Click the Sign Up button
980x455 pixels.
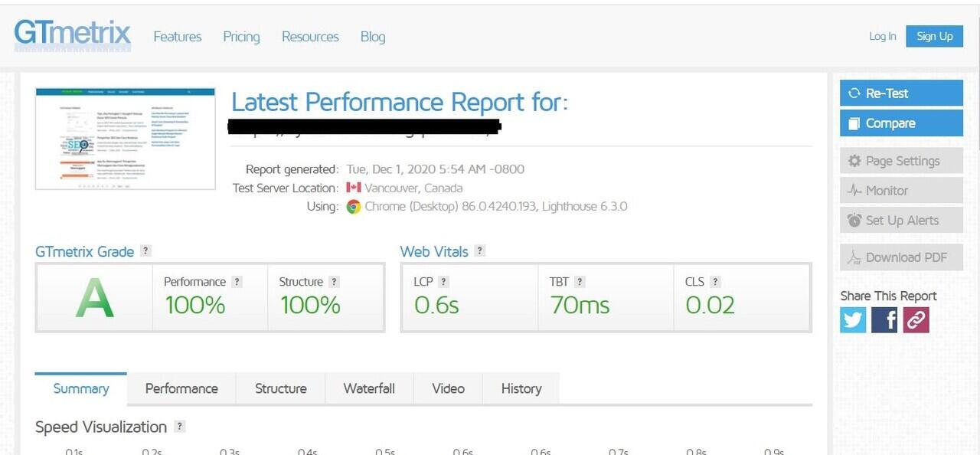coord(934,36)
